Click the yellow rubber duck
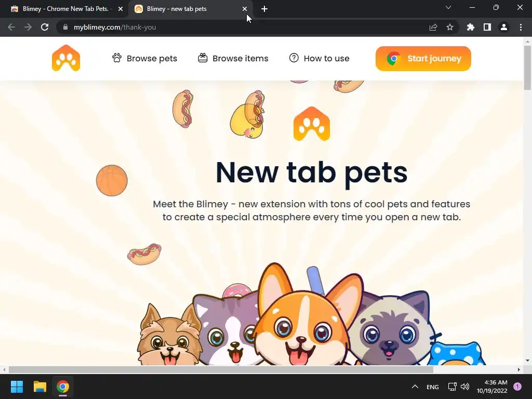This screenshot has height=399, width=532. [x=246, y=122]
